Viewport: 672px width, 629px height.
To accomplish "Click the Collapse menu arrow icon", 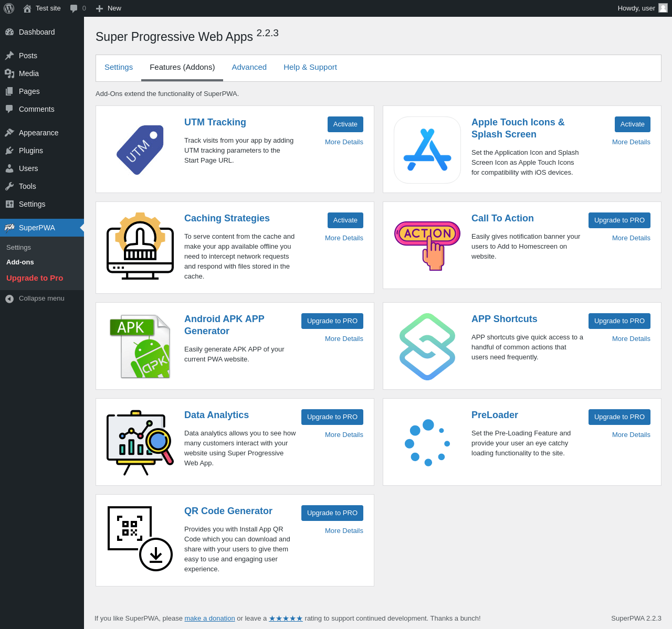I will coord(9,299).
